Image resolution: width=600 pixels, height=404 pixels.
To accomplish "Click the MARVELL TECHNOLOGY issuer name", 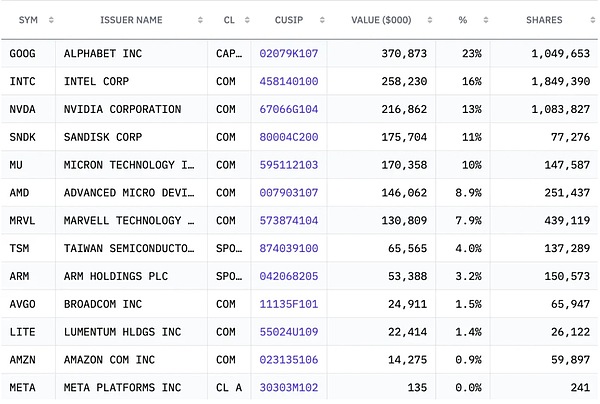I will point(129,221).
